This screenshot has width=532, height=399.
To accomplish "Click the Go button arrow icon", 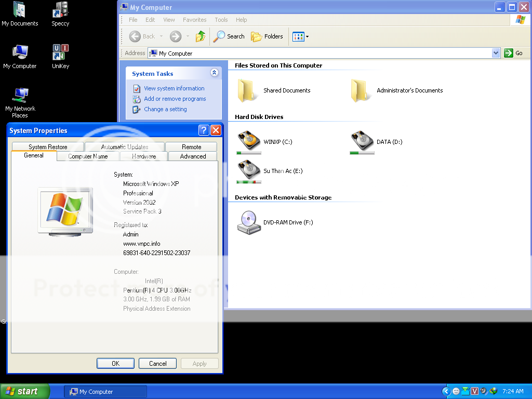I will [508, 53].
